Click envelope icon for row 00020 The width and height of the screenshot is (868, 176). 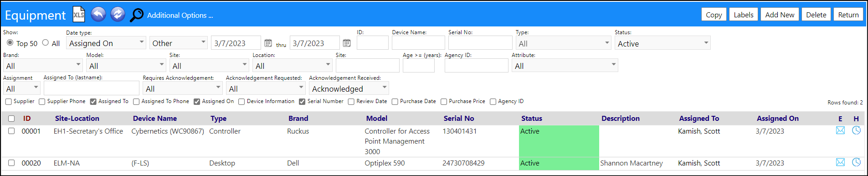click(840, 162)
